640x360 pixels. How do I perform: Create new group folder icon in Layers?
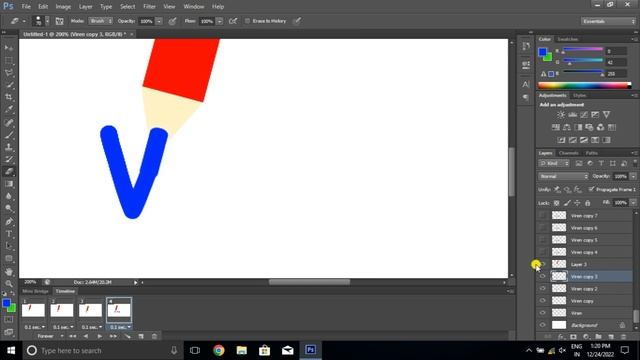point(598,337)
